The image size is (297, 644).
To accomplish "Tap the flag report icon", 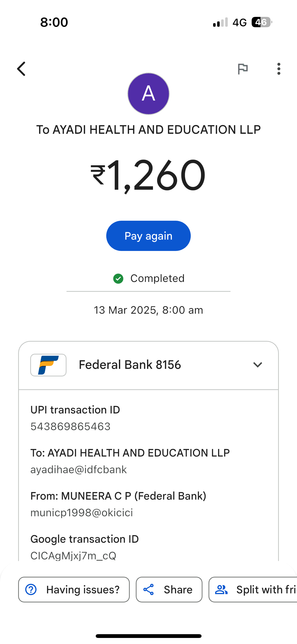I will tap(243, 69).
